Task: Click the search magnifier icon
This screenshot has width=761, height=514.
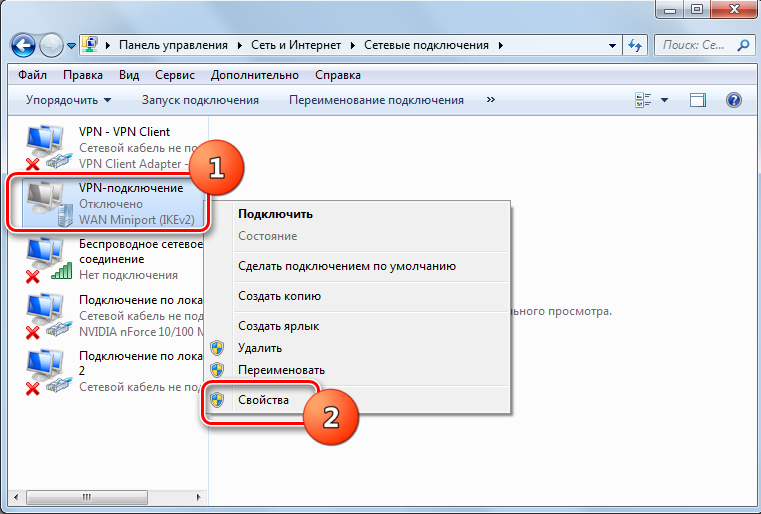Action: (x=743, y=45)
